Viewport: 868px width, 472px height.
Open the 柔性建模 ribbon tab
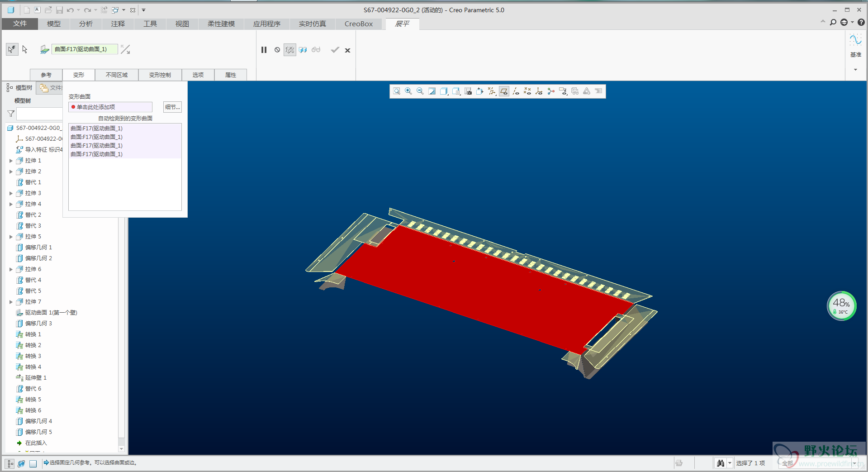(221, 24)
